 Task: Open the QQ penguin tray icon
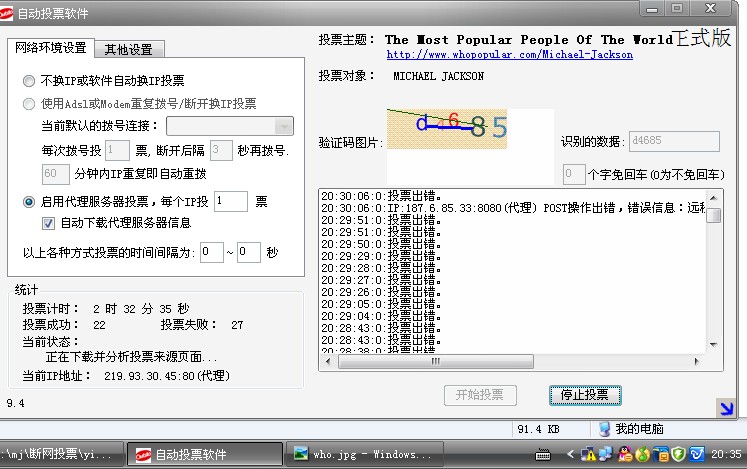[624, 454]
